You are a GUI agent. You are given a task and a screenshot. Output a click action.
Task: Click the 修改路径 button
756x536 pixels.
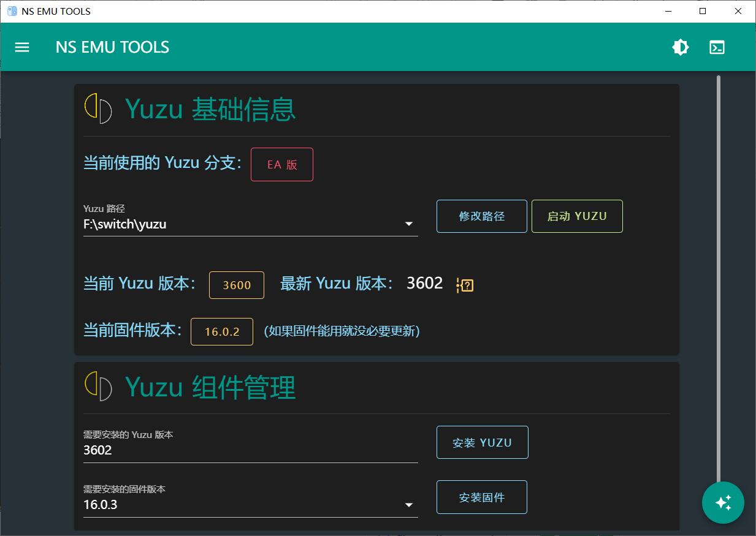pos(481,216)
